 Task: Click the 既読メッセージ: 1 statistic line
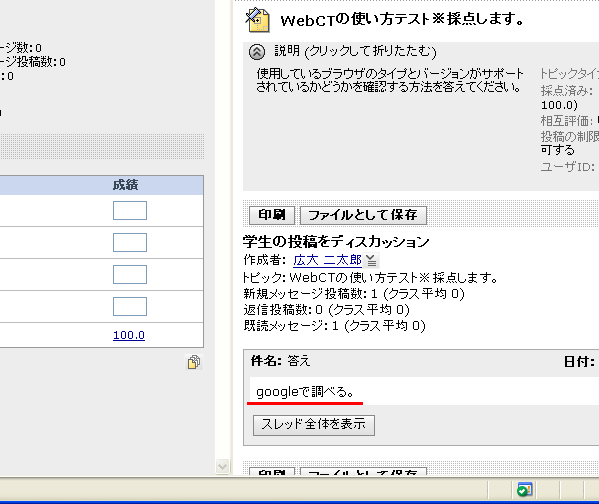pos(334,326)
